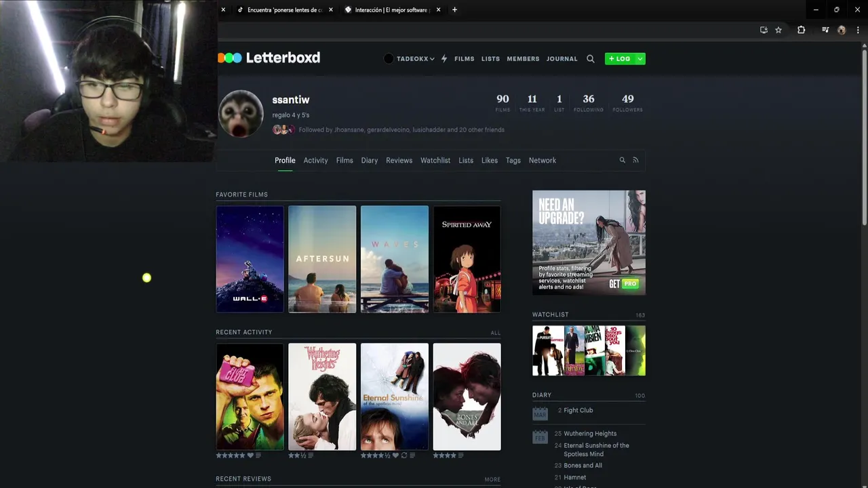Open the profile RSS feed icon

click(635, 160)
